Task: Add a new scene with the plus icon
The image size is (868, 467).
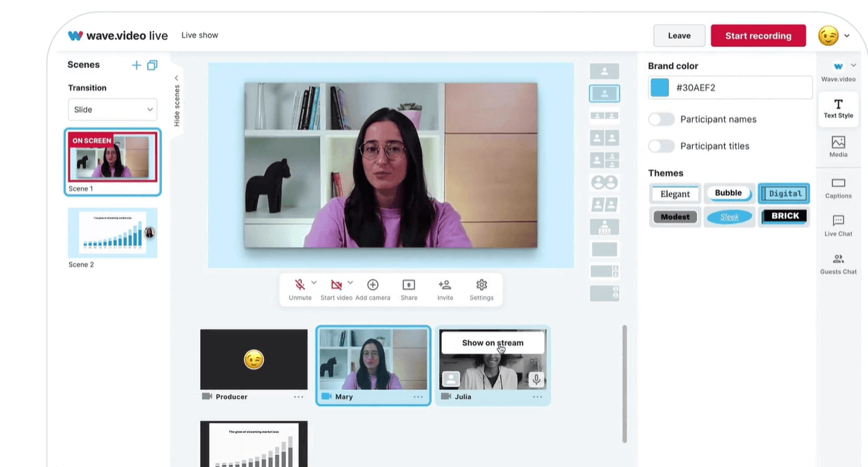Action: pos(136,65)
